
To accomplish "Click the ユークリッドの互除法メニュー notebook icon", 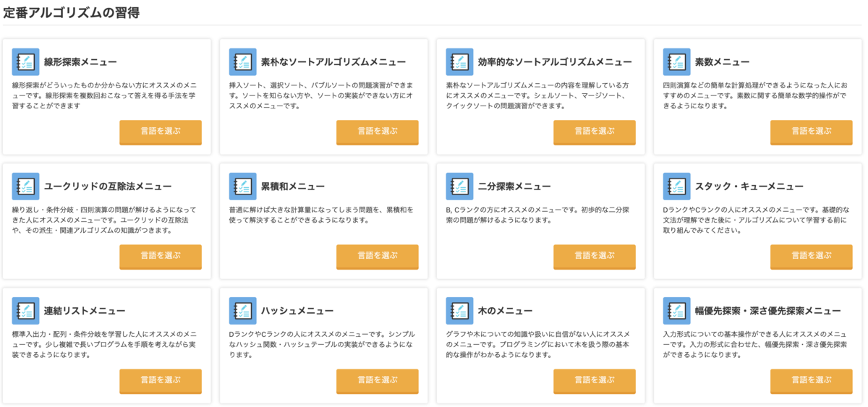I will pos(25,187).
